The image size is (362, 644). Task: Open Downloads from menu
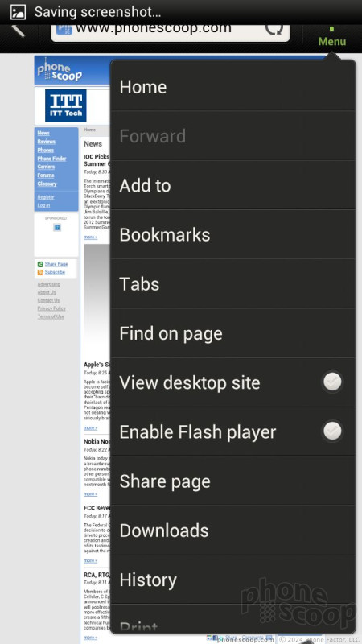point(232,530)
